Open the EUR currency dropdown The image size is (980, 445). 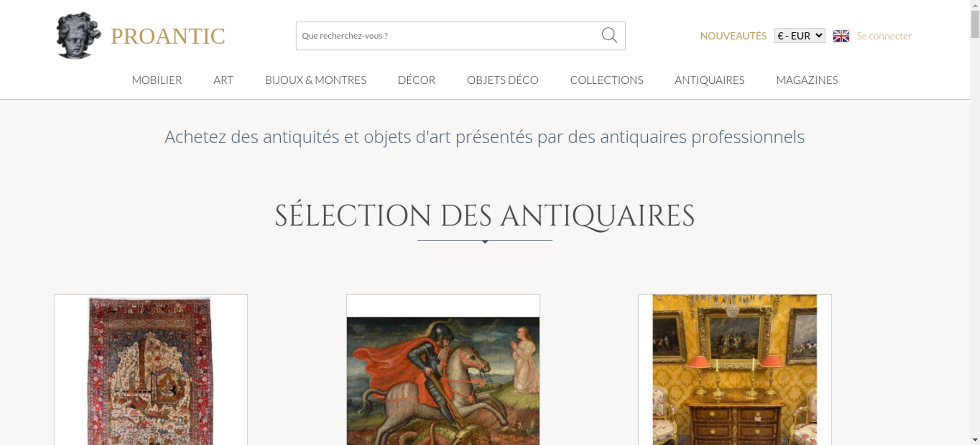(800, 36)
